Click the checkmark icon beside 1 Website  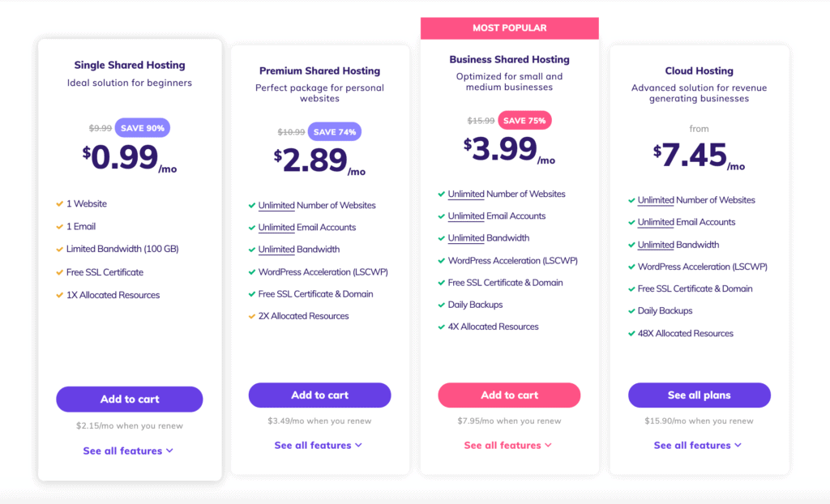59,204
